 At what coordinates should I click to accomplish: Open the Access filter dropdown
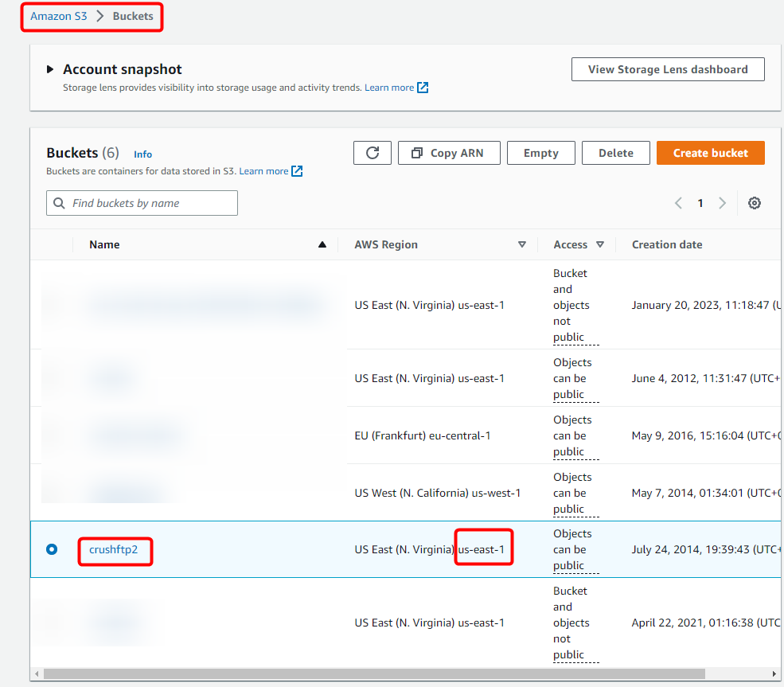(601, 244)
